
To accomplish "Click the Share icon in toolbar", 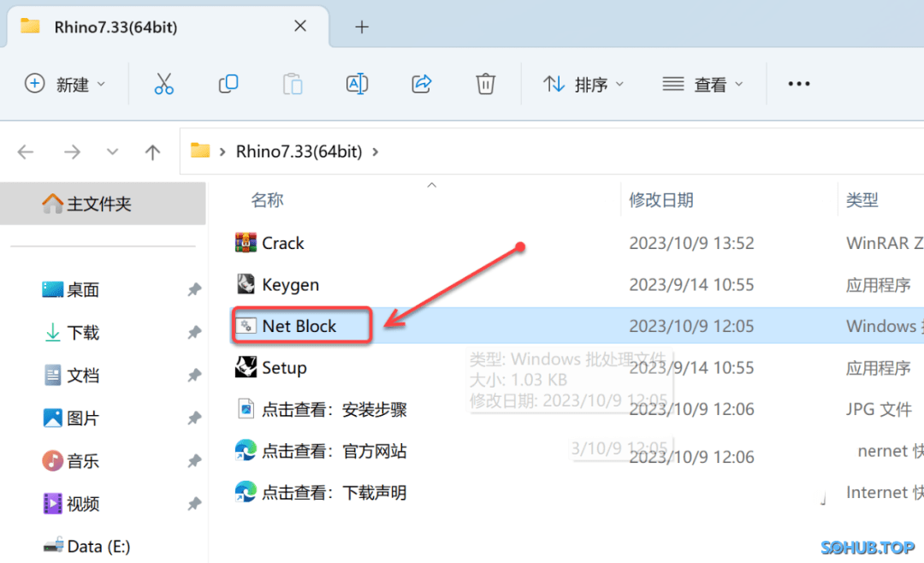I will (421, 84).
